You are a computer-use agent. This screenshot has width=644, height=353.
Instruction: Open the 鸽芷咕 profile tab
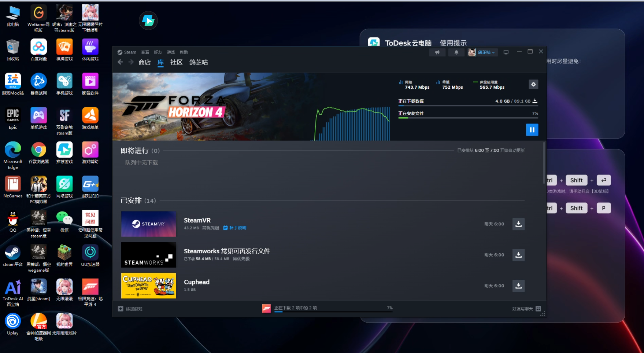(x=199, y=62)
